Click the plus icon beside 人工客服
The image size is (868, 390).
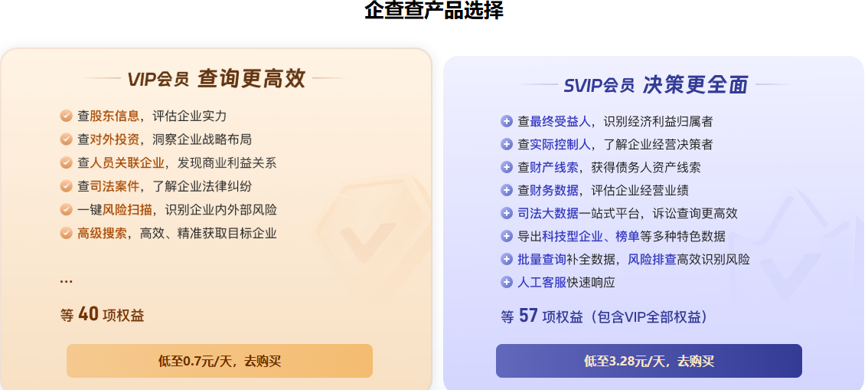[x=506, y=282]
